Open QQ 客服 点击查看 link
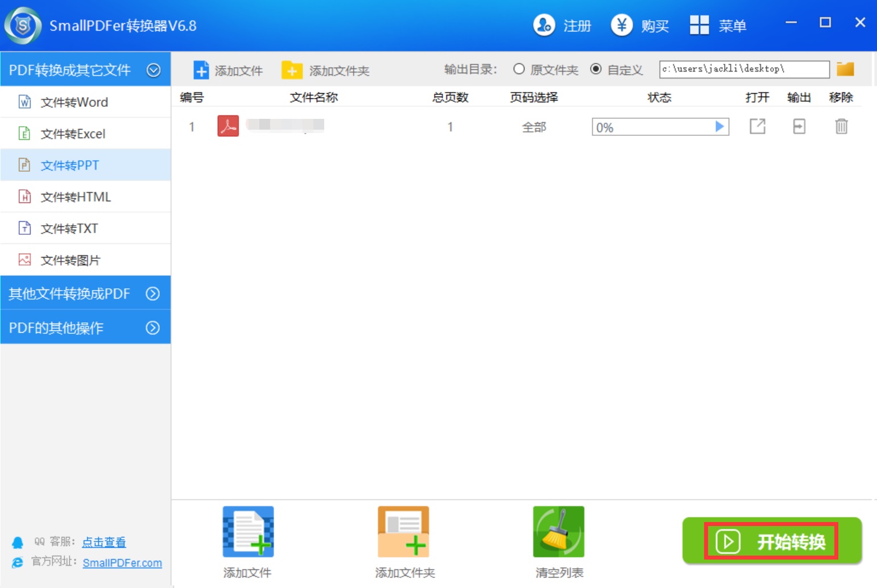877x588 pixels. [x=104, y=542]
